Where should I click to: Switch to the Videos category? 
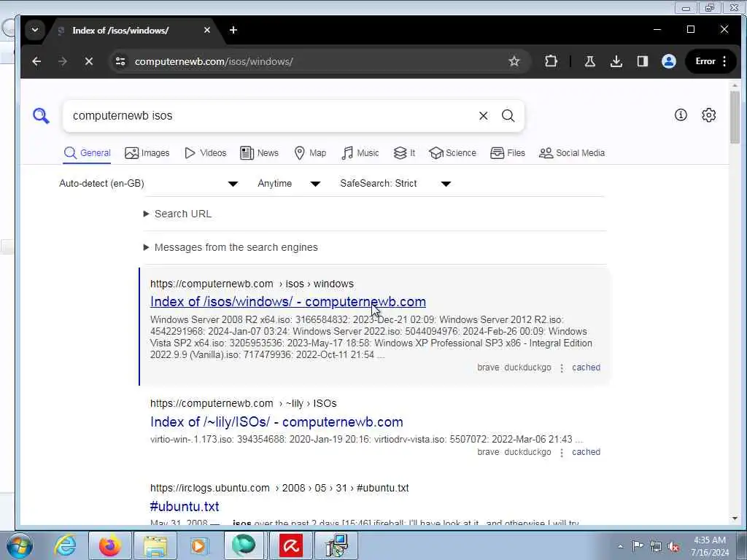[205, 153]
